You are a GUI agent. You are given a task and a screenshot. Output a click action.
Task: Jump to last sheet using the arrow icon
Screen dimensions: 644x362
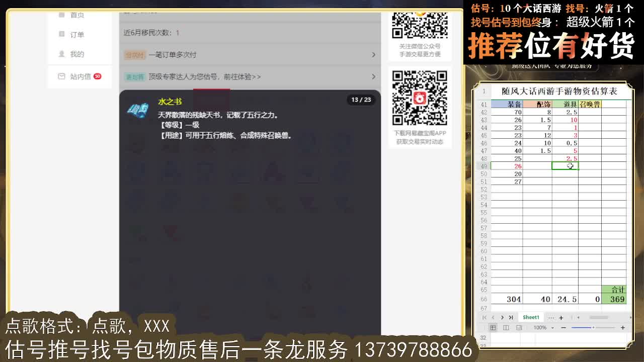(x=511, y=317)
